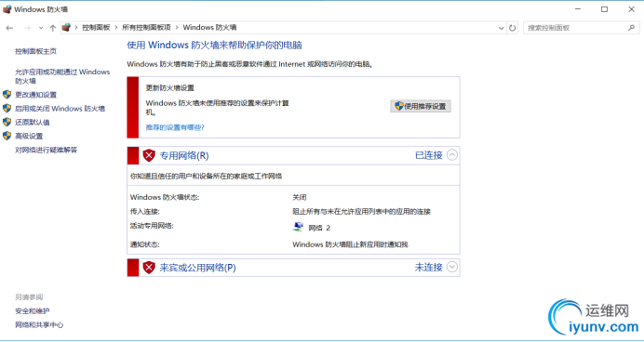
Task: Click red shield icon of 来宾或公用网络
Action: click(149, 268)
